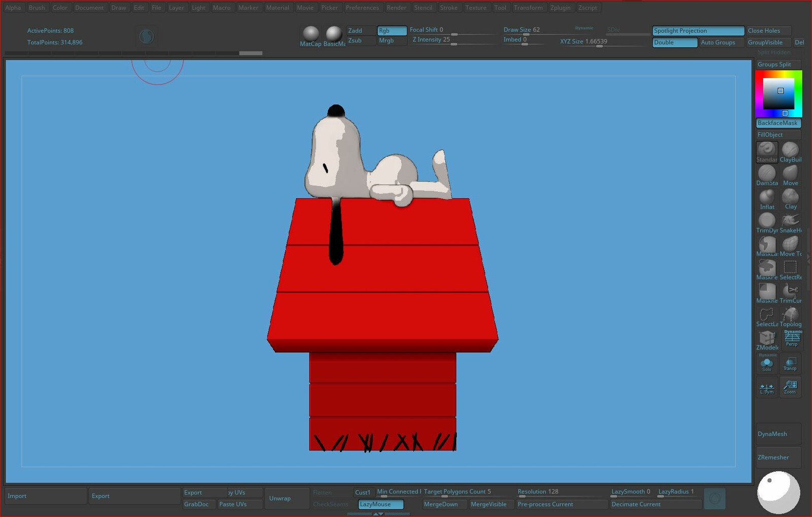Open the Brush menu

(37, 8)
